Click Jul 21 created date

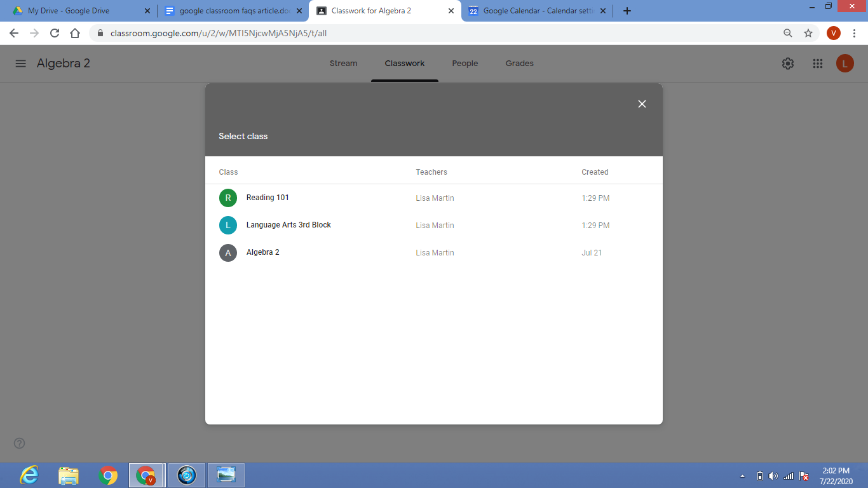click(x=592, y=253)
